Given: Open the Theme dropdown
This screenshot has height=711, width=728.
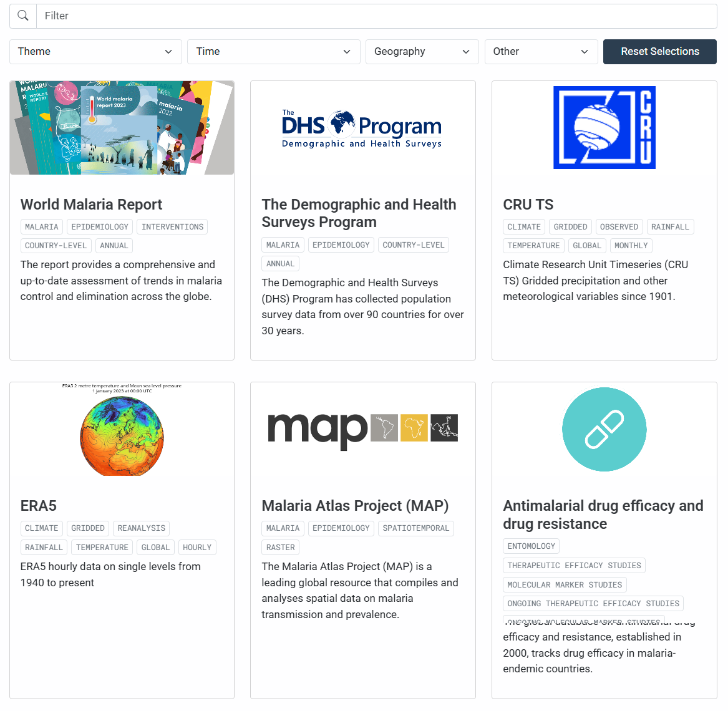Looking at the screenshot, I should click(x=95, y=52).
